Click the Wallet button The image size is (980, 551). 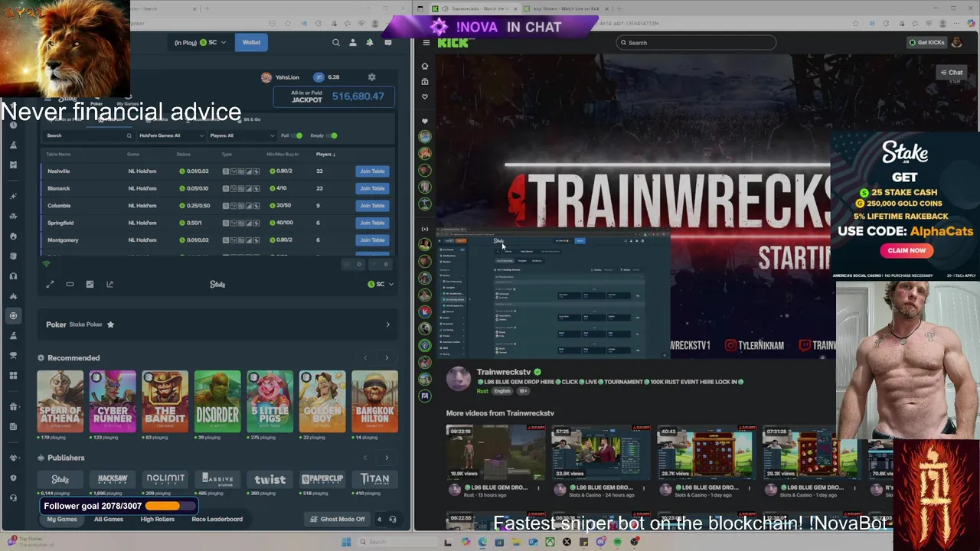coord(251,43)
